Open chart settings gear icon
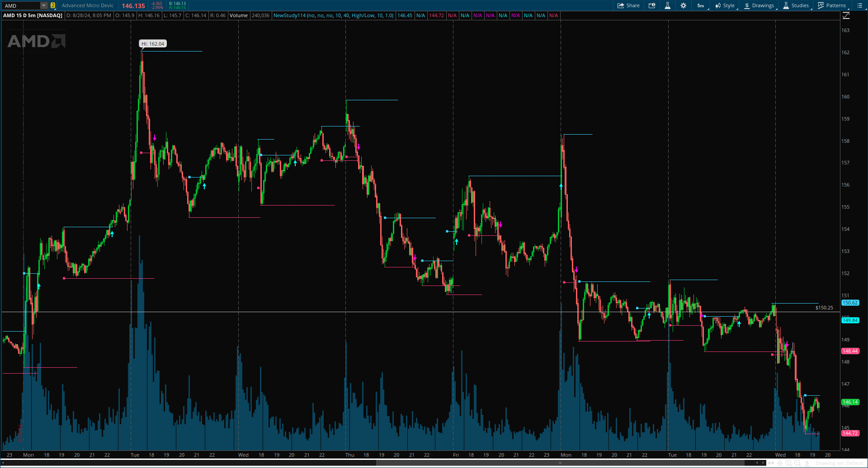Viewport: 868px width, 468px height. [684, 5]
